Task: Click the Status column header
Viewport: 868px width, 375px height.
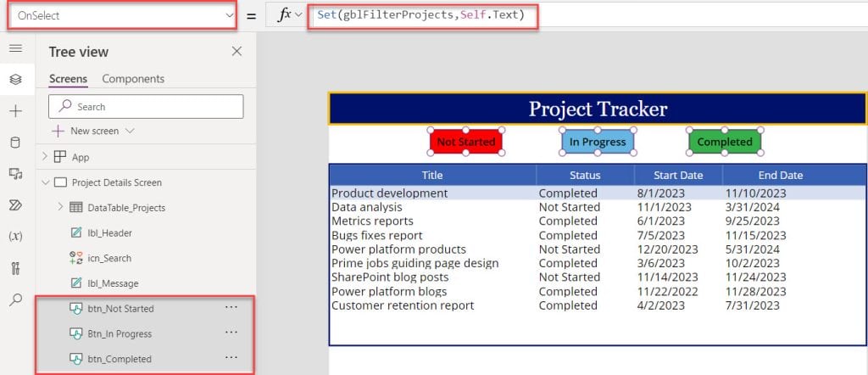Action: pyautogui.click(x=585, y=175)
